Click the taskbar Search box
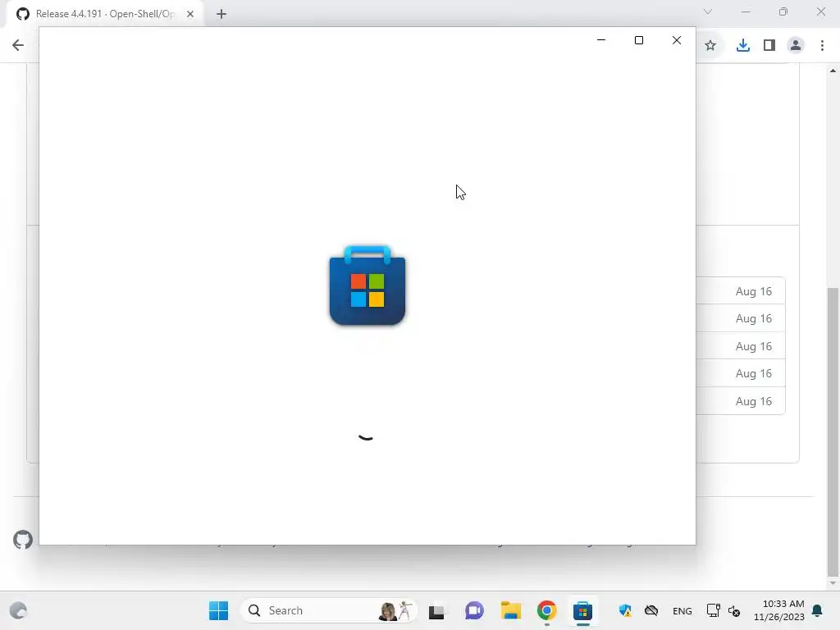This screenshot has height=630, width=840. click(x=328, y=610)
